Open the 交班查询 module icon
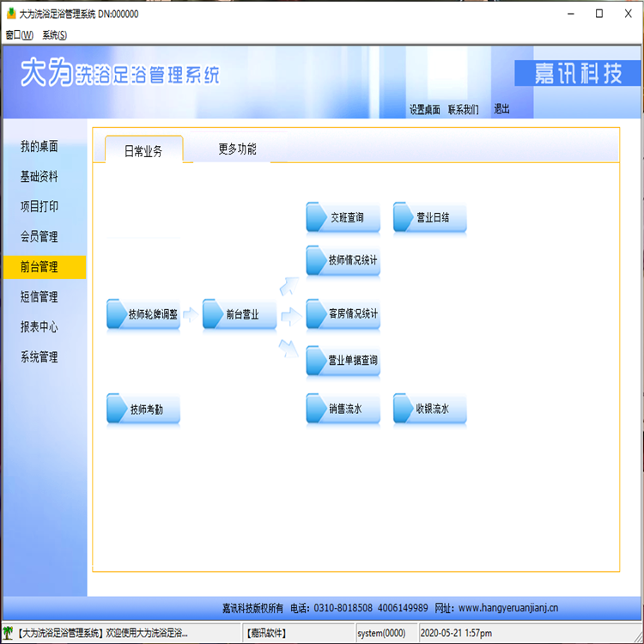The height and width of the screenshot is (644, 644). coord(343,218)
